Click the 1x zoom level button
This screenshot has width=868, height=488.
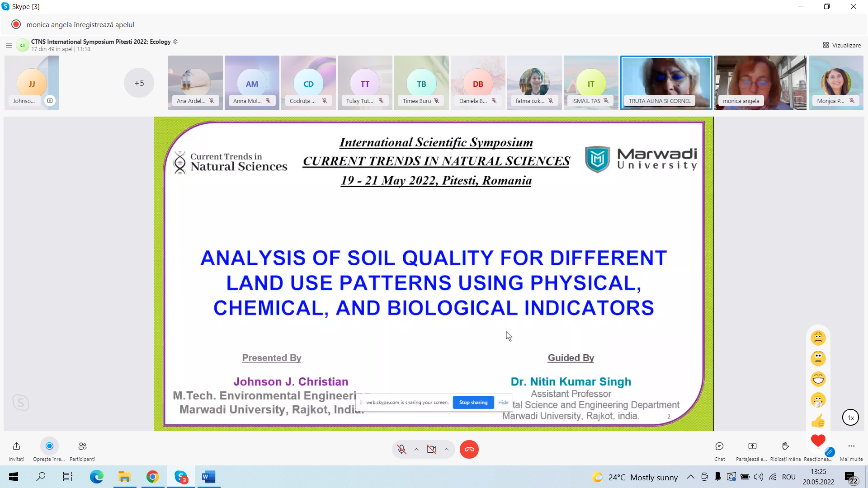coord(850,418)
